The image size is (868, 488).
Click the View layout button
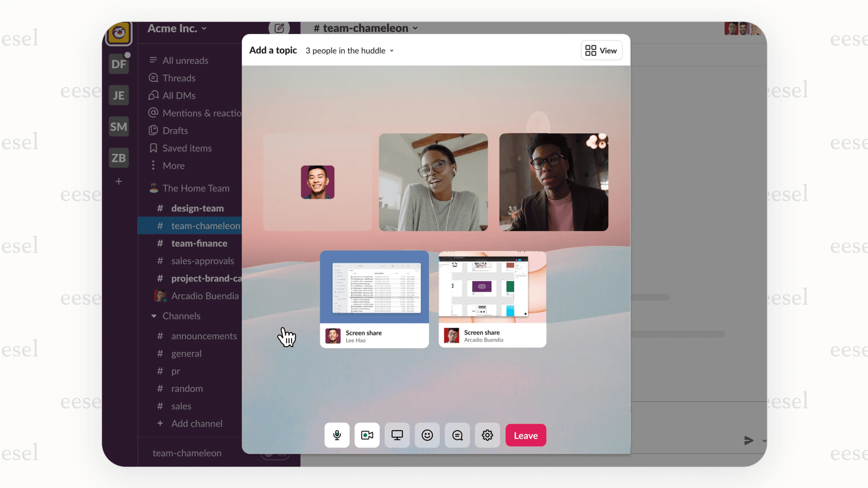tap(601, 50)
